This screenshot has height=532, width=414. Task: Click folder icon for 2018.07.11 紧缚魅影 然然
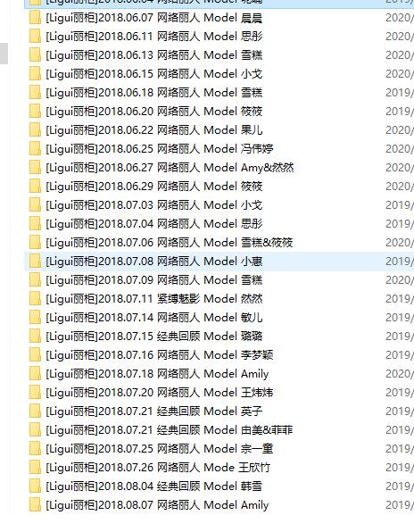tap(35, 299)
